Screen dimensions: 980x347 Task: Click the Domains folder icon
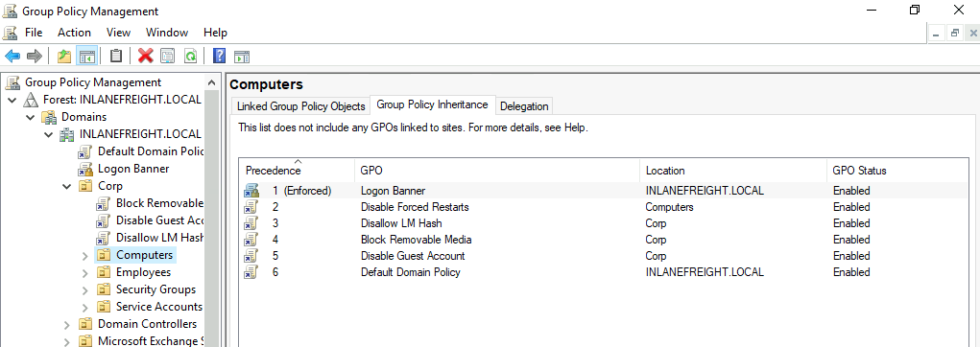coord(49,117)
